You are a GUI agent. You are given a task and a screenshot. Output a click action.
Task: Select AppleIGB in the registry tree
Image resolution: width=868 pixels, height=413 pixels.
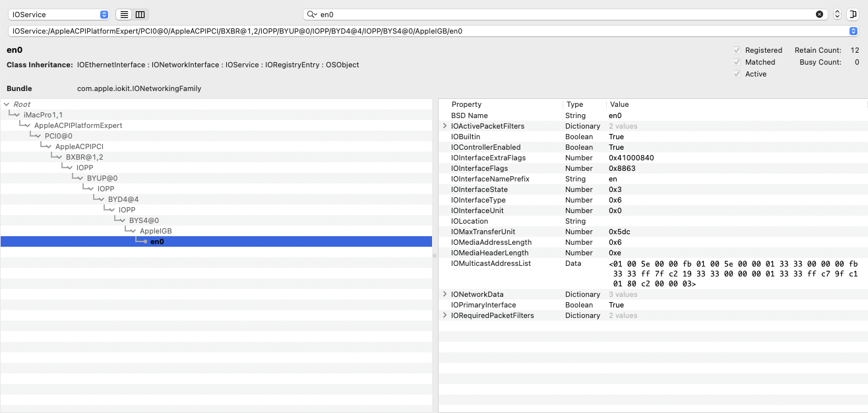click(x=156, y=231)
